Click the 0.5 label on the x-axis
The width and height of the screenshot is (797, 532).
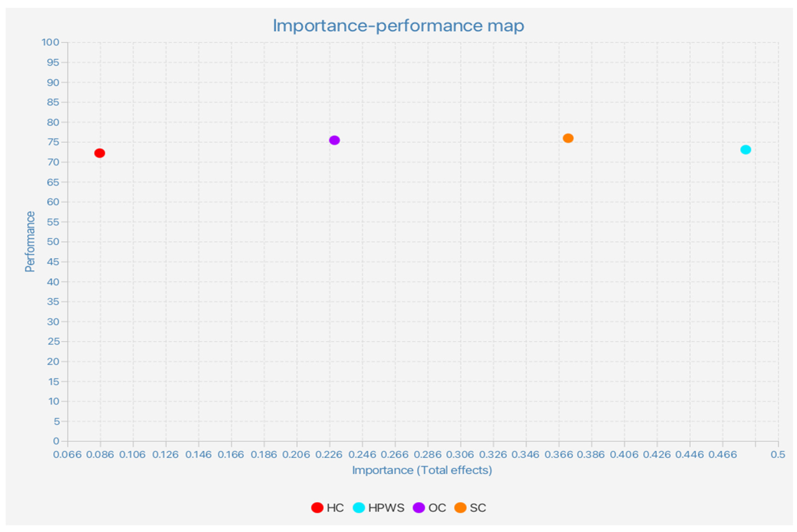[778, 455]
